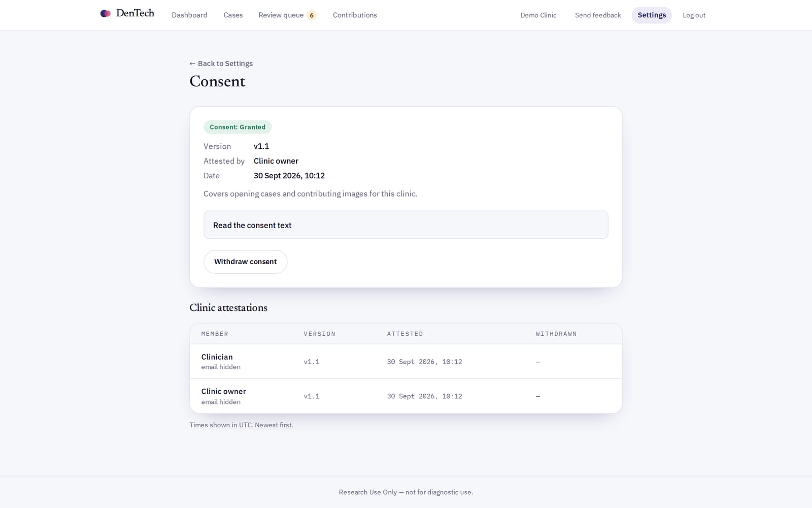The image size is (812, 508).
Task: Open the Dashboard page
Action: pyautogui.click(x=189, y=15)
